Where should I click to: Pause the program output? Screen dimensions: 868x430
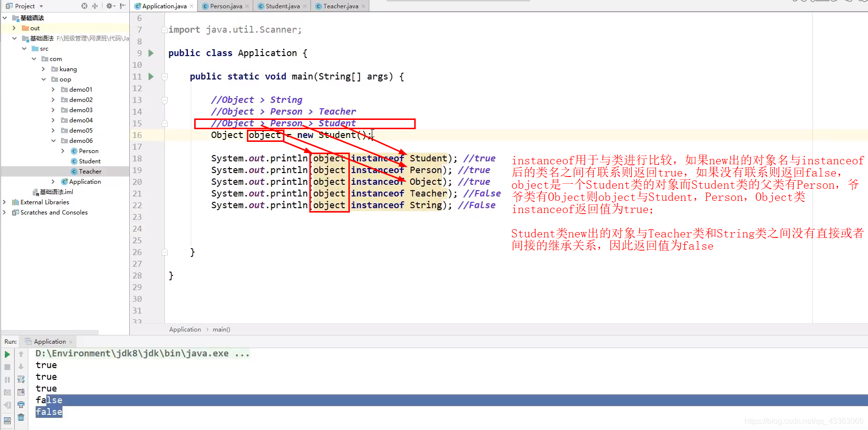[x=7, y=380]
